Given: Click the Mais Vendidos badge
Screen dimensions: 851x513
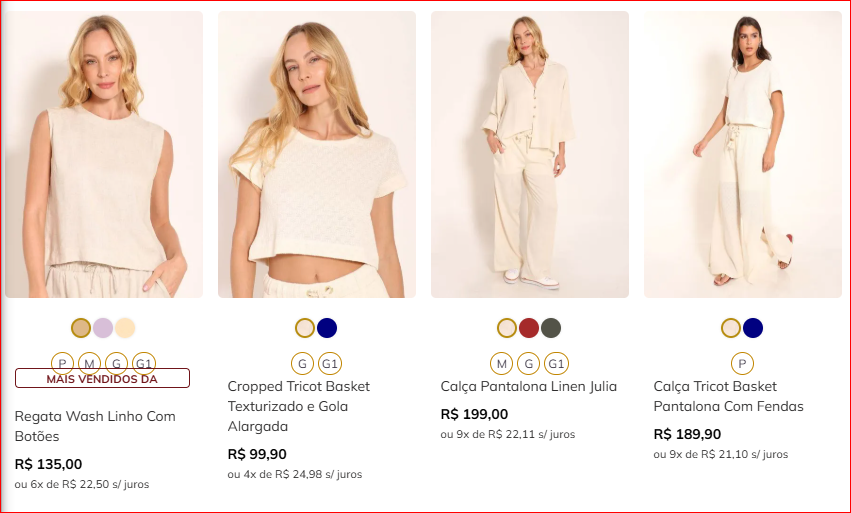Looking at the screenshot, I should click(102, 378).
